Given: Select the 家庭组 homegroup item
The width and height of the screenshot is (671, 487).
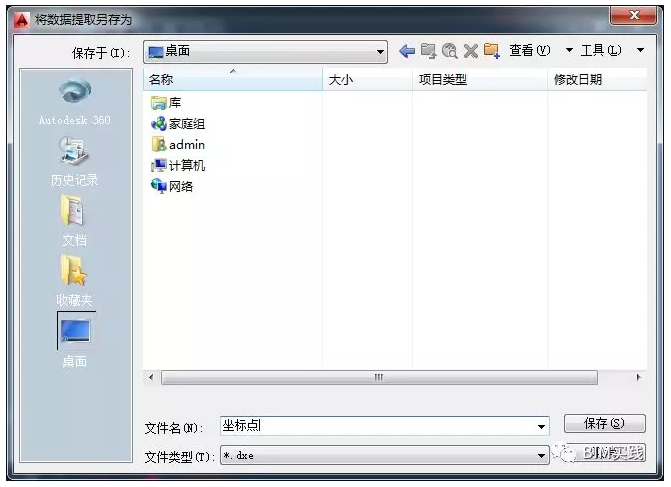Looking at the screenshot, I should click(x=178, y=124).
